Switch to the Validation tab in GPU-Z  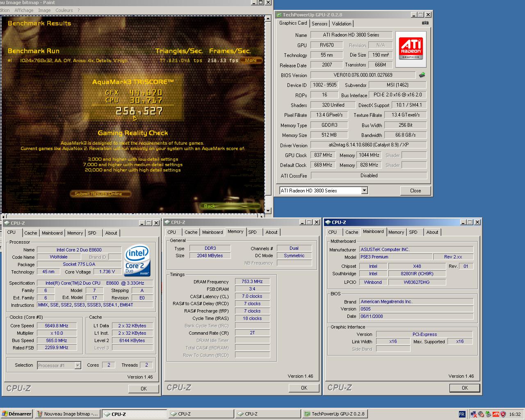pos(341,24)
